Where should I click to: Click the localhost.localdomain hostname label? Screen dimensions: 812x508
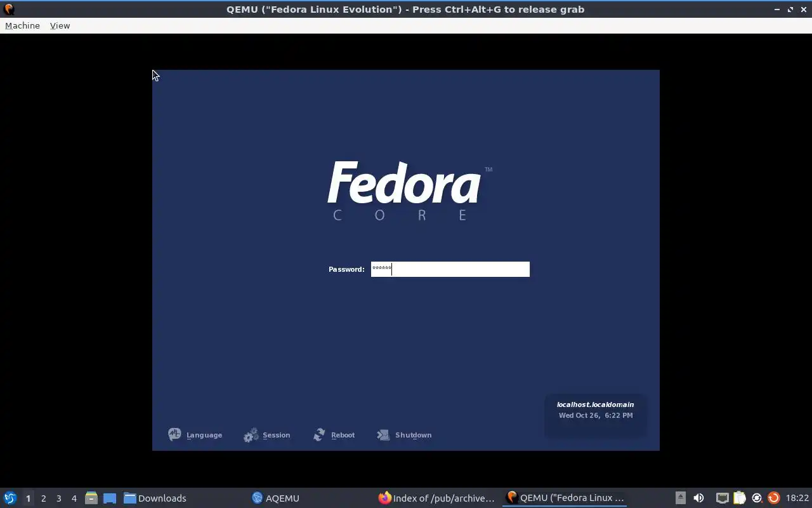point(595,404)
